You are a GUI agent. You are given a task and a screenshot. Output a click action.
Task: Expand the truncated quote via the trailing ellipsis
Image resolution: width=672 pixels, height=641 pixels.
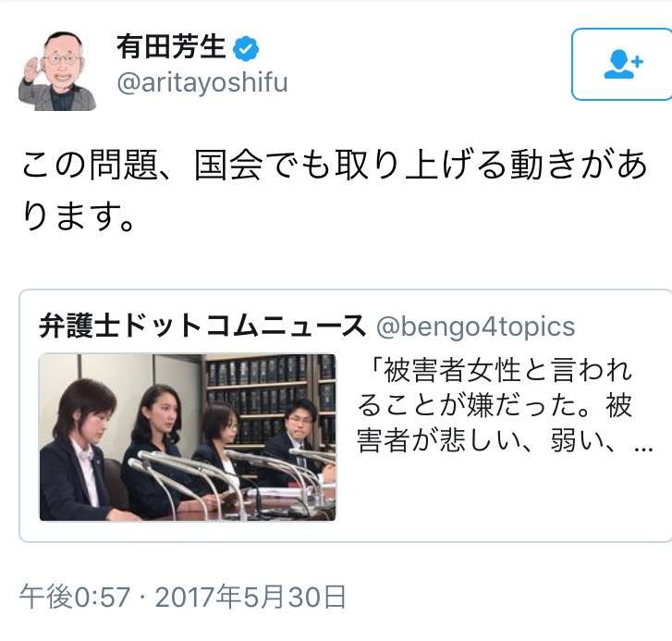(642, 449)
